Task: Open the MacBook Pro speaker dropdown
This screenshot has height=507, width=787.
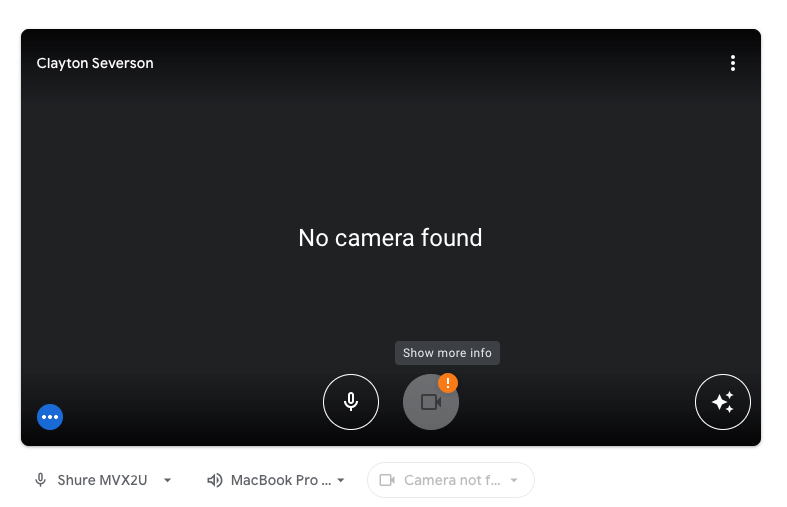Action: click(x=276, y=480)
